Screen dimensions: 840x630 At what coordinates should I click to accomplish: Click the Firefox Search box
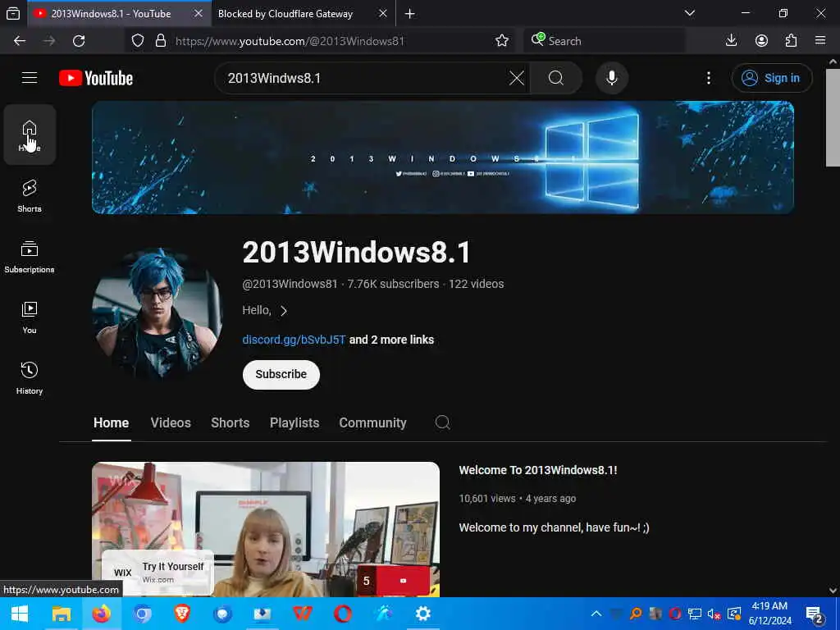tap(605, 41)
